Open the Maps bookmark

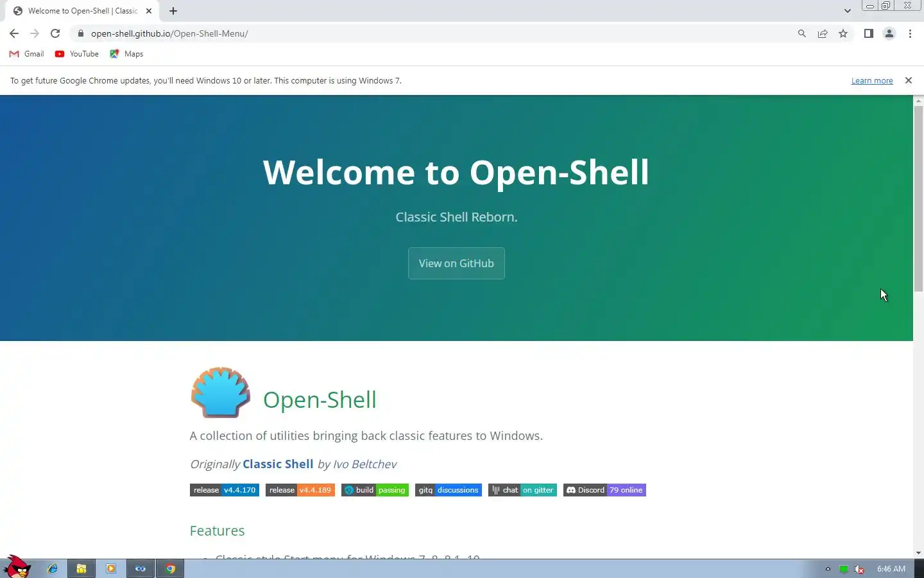tap(126, 54)
